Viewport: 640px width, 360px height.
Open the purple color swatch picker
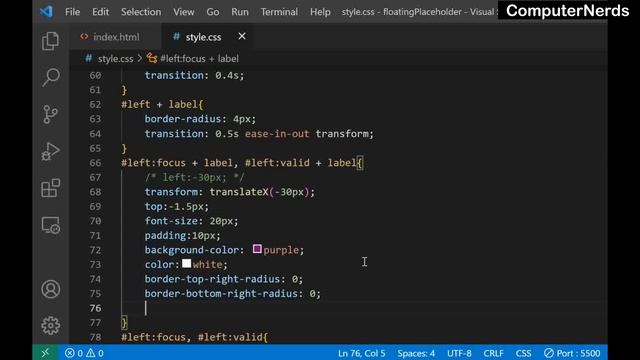[257, 249]
